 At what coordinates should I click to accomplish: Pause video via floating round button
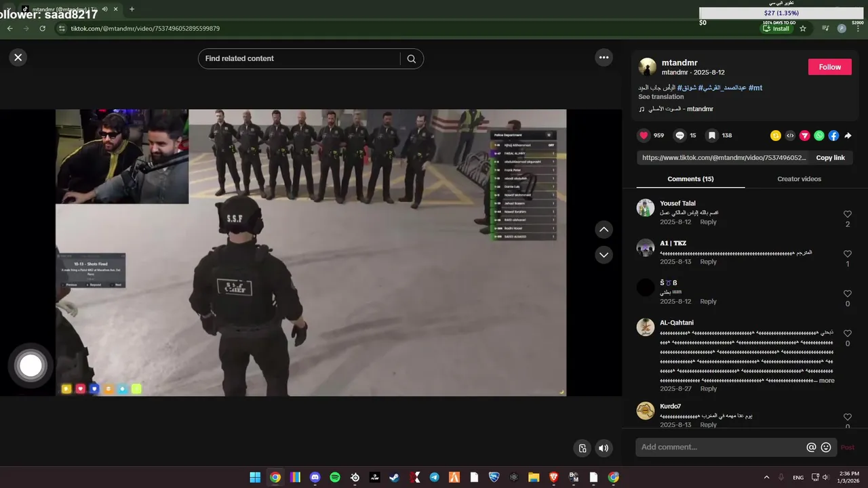click(31, 365)
